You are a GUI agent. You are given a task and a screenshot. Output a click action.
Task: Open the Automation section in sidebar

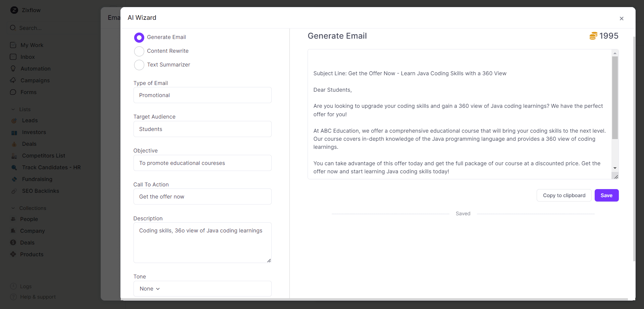[x=35, y=69]
